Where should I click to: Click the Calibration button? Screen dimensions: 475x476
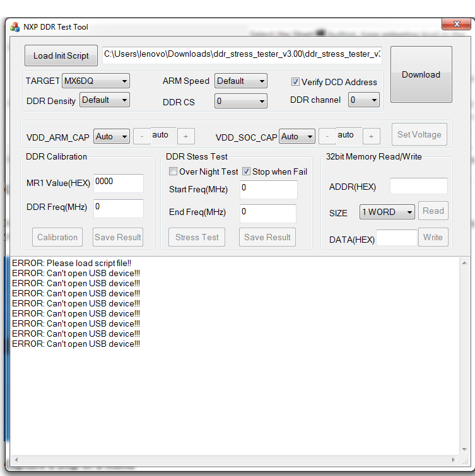coord(57,237)
